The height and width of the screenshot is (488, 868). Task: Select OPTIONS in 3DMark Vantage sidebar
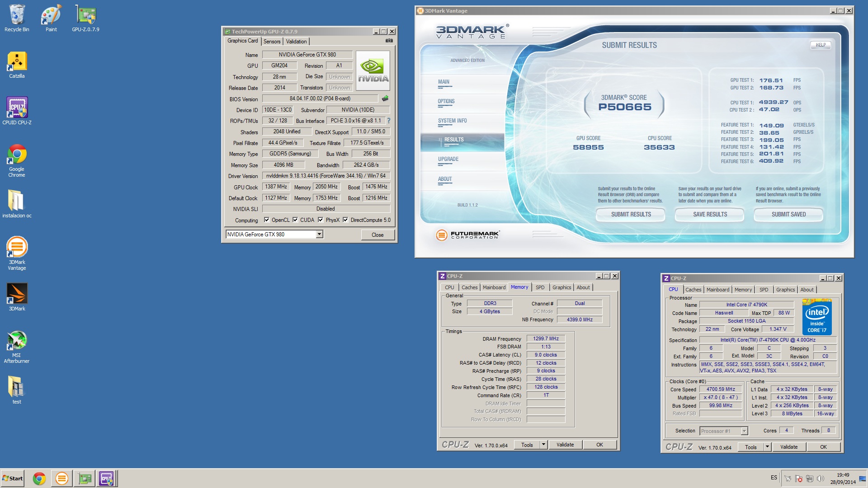click(x=446, y=102)
